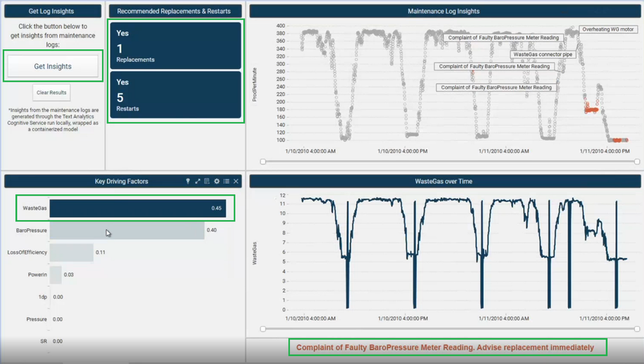
Task: Click left handle of Maintenance Log time slider
Action: click(x=263, y=161)
